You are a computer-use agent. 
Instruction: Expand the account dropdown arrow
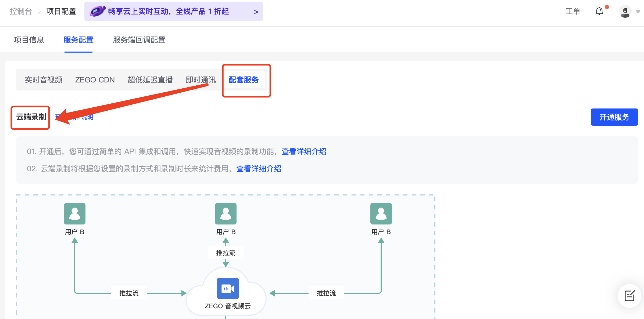(638, 12)
